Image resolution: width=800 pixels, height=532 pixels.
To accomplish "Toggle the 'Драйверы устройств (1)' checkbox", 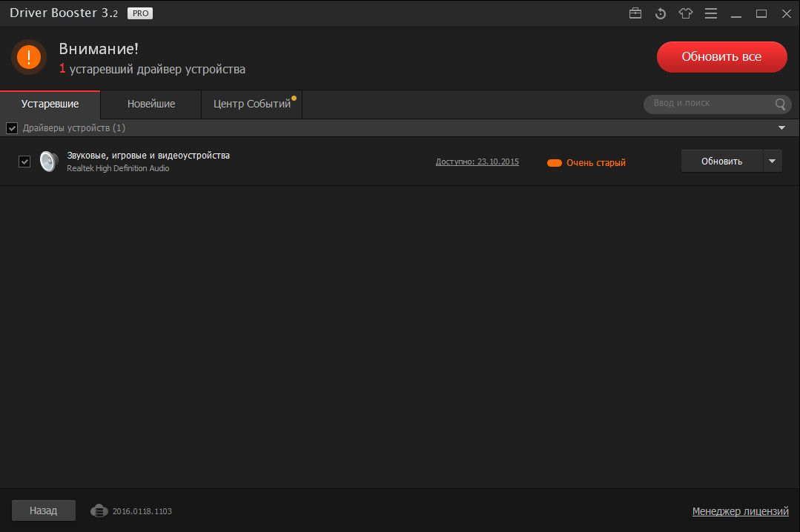I will point(12,128).
